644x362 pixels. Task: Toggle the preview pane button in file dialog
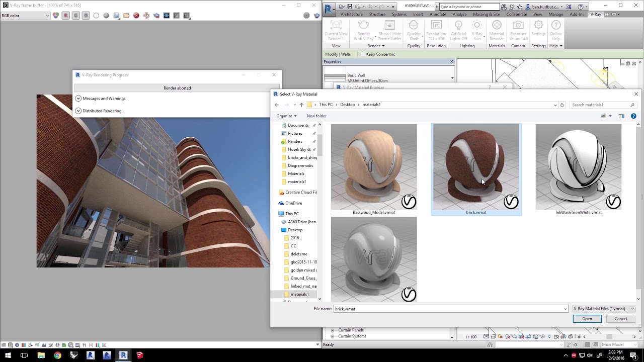[621, 116]
